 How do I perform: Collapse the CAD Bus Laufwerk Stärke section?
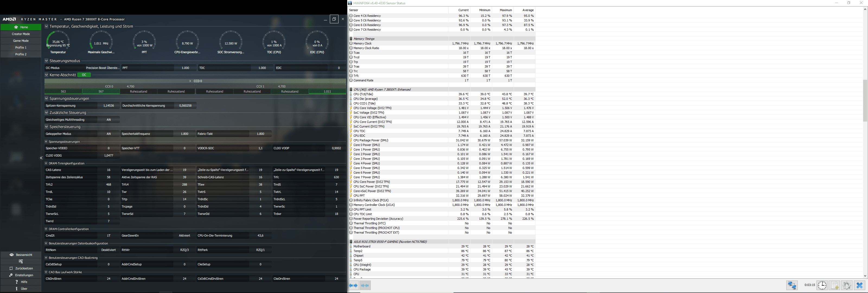(x=46, y=272)
